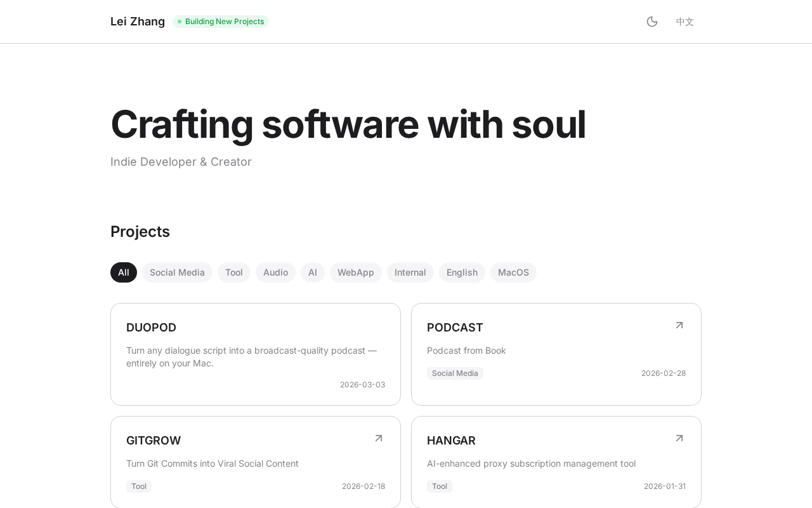Click date 2026-01-31 on HANGAR card

click(x=665, y=486)
